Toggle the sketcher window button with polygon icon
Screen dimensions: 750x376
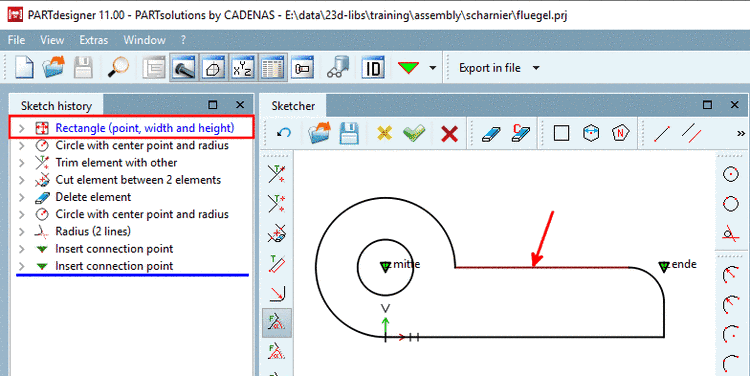(213, 67)
